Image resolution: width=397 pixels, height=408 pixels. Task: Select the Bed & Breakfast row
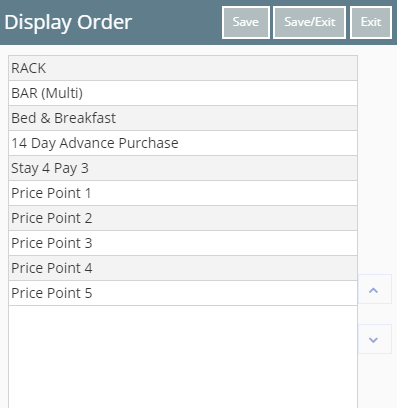(183, 118)
